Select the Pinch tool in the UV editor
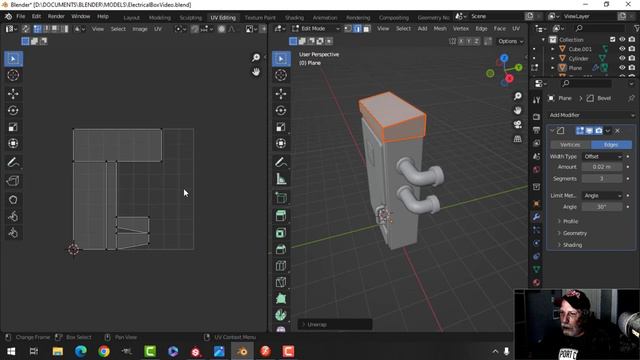The width and height of the screenshot is (640, 360). [13, 233]
